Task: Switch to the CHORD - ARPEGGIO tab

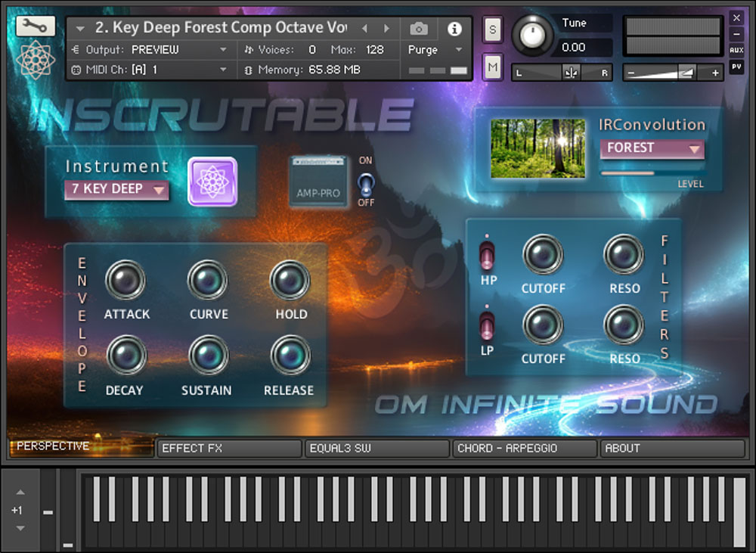Action: coord(525,449)
